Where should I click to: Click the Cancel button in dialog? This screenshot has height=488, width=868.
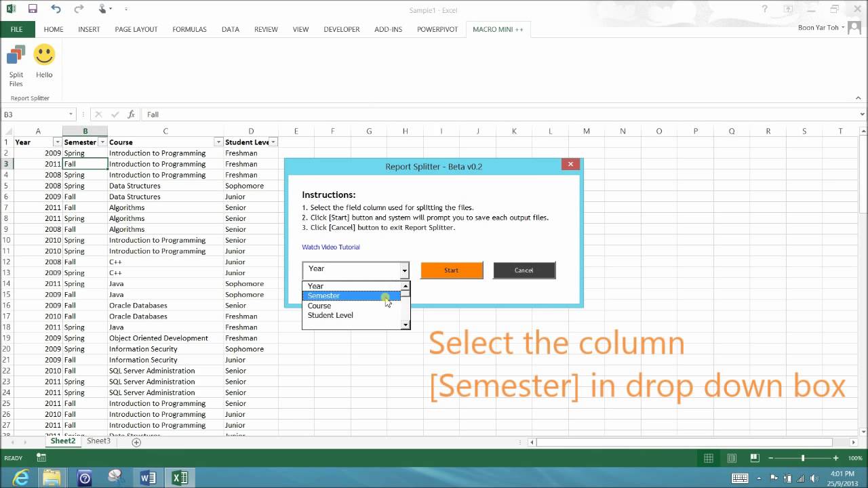pyautogui.click(x=524, y=270)
